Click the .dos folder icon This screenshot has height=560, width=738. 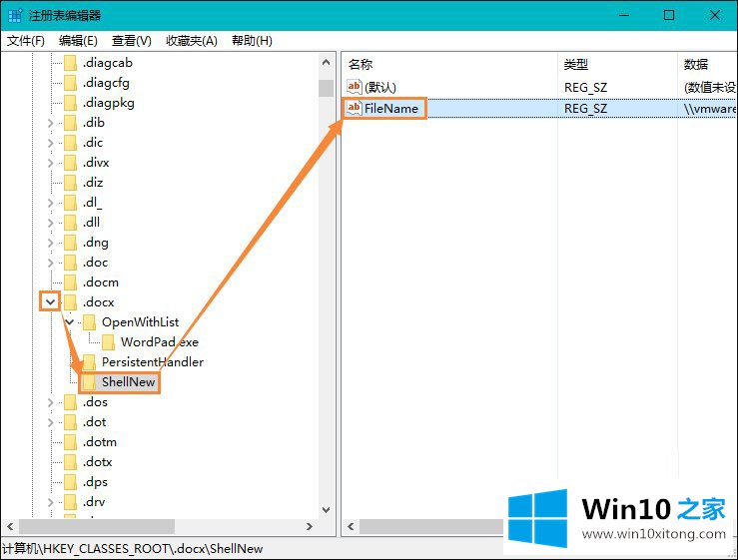click(71, 402)
